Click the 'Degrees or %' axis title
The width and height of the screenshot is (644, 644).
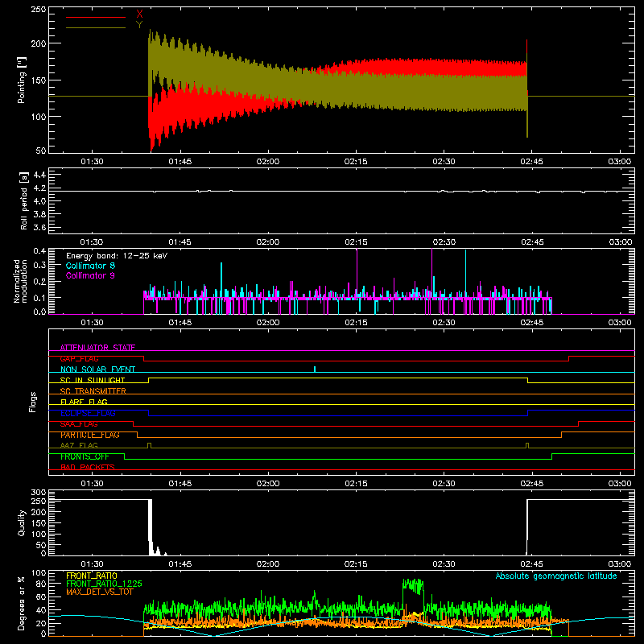(x=22, y=604)
